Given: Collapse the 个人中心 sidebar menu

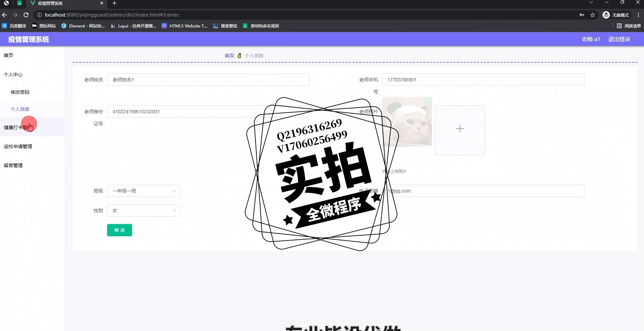Looking at the screenshot, I should [32, 74].
